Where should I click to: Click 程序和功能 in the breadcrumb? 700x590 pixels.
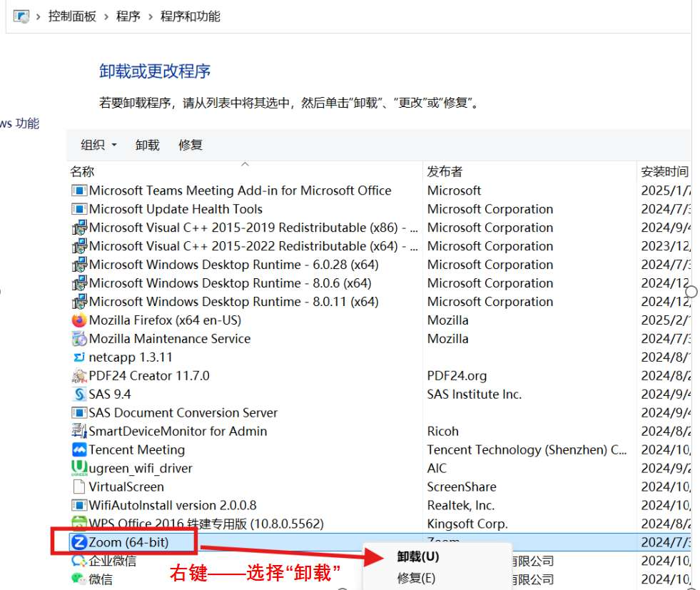191,16
